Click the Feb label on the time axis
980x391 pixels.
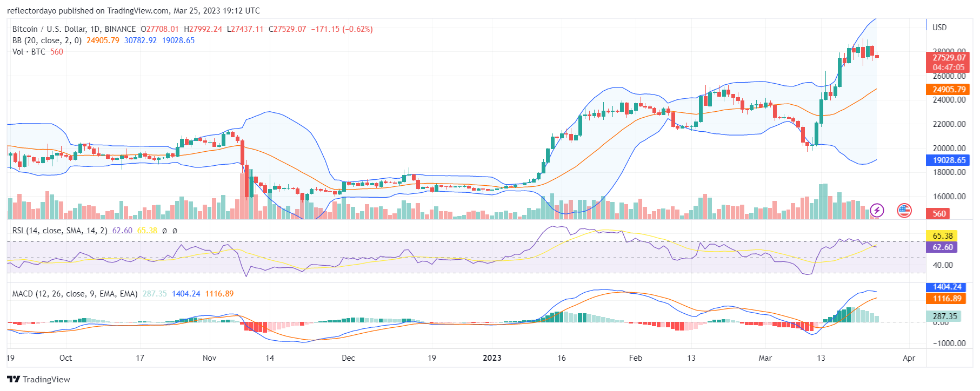tap(636, 358)
